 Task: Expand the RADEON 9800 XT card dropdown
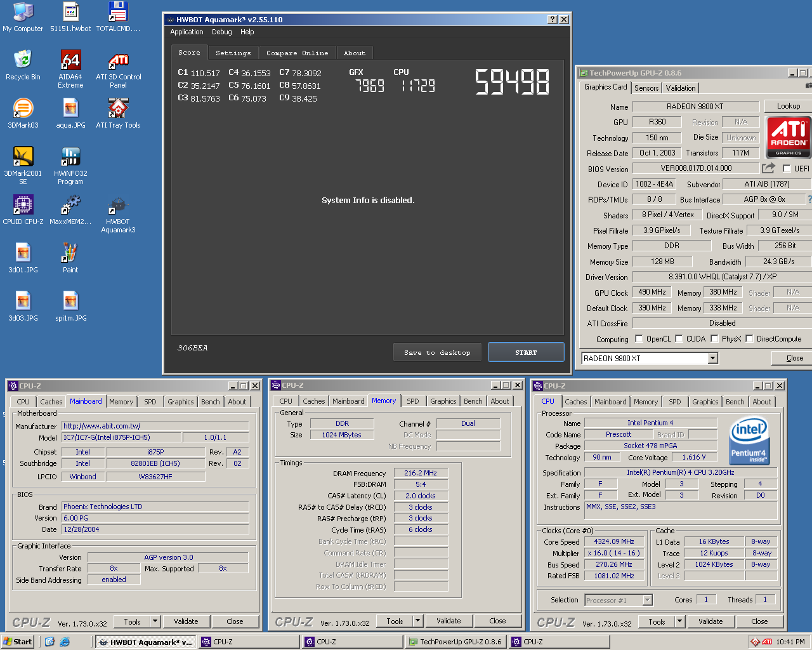[712, 359]
